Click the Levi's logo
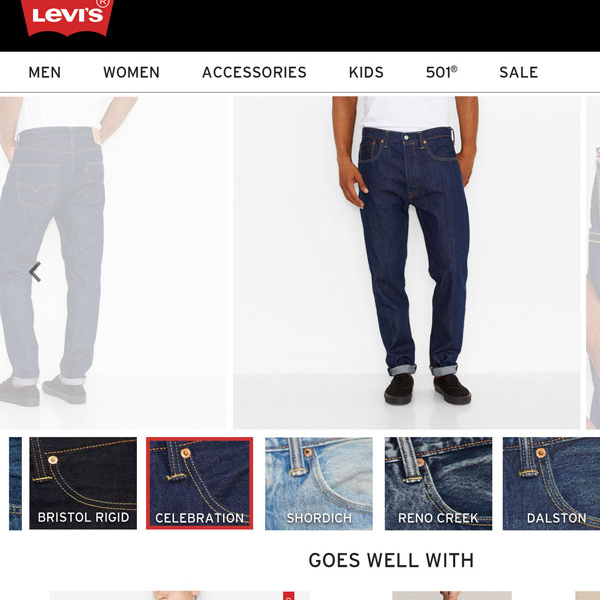 67,17
